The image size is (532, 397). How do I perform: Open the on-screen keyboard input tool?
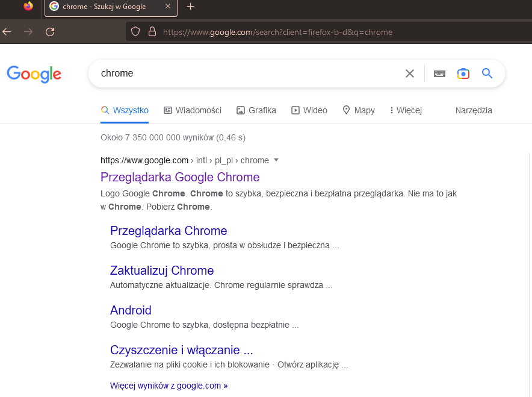pyautogui.click(x=439, y=73)
